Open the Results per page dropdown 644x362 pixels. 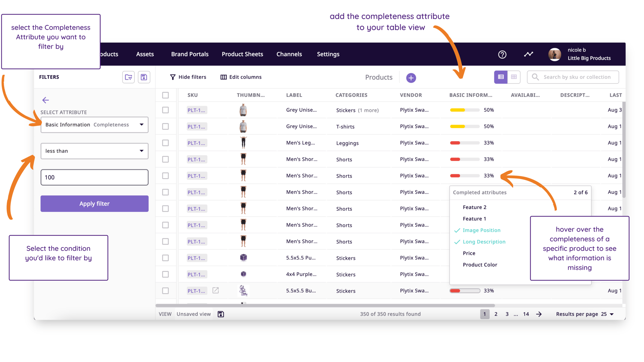[607, 314]
